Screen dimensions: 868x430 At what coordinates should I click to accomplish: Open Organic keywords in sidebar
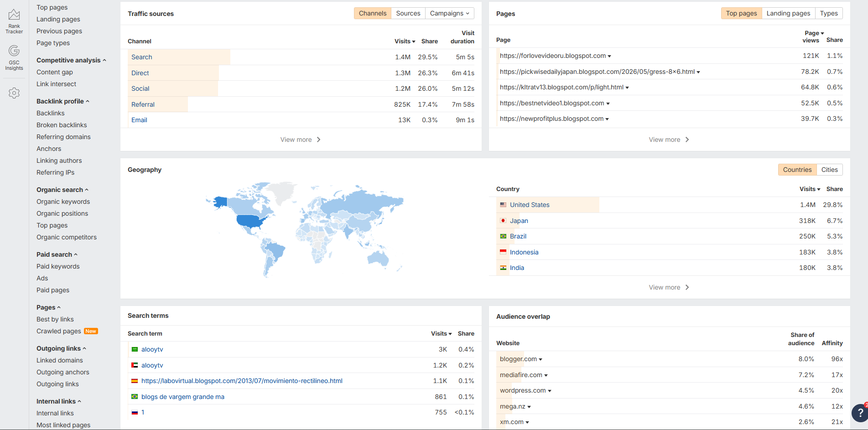63,202
